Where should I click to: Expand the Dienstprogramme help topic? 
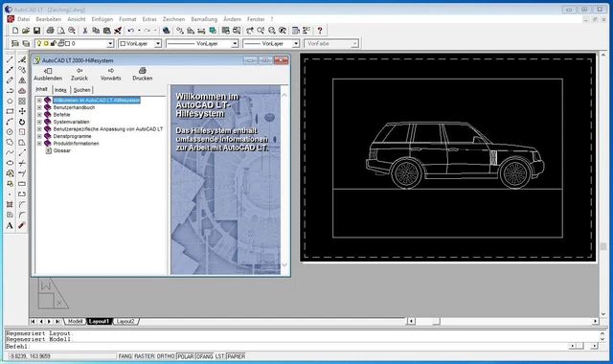point(39,136)
